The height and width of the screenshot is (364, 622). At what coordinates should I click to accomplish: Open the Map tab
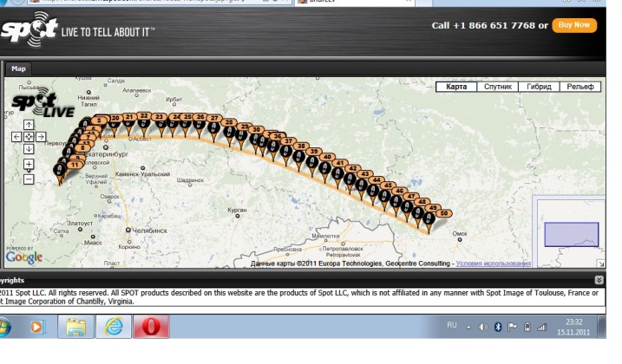(x=18, y=68)
